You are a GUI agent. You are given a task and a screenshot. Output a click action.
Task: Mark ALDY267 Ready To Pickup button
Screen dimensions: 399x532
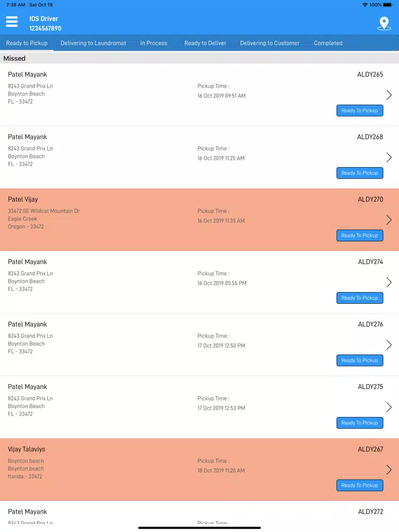pyautogui.click(x=360, y=485)
